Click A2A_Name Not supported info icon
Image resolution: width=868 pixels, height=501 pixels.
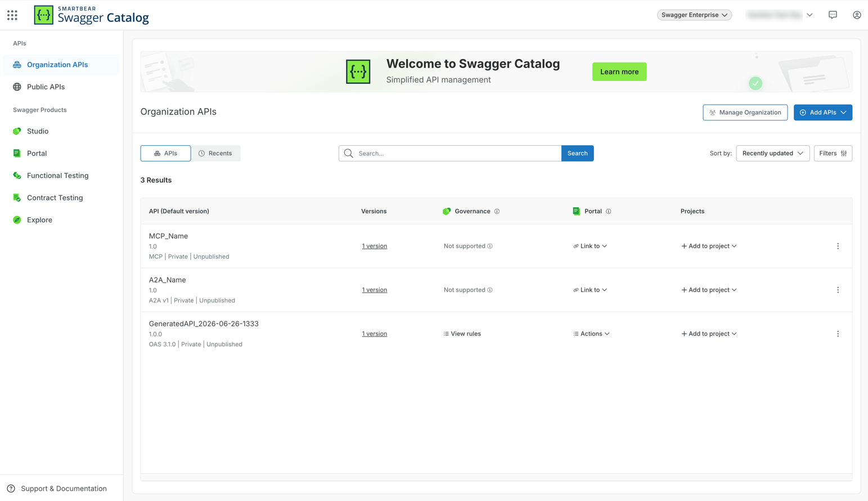click(x=490, y=290)
